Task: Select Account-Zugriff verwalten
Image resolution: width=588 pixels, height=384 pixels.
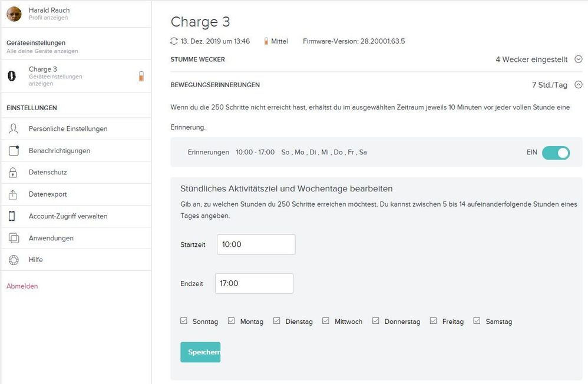Action: coord(76,216)
